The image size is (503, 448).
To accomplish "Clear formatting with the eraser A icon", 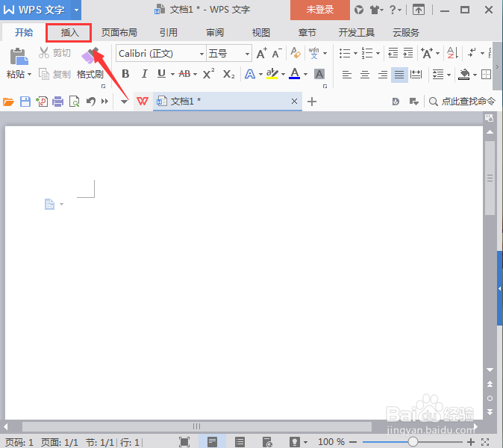I will click(x=295, y=53).
